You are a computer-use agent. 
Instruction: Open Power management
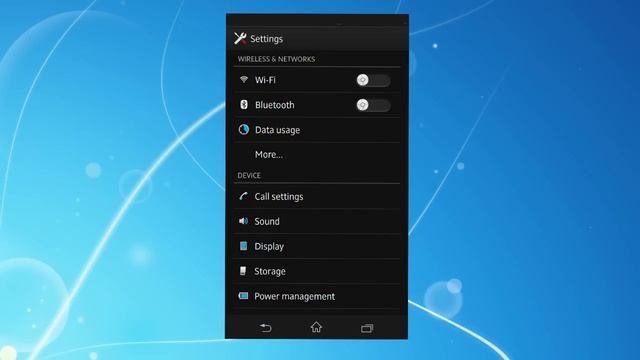pyautogui.click(x=317, y=296)
